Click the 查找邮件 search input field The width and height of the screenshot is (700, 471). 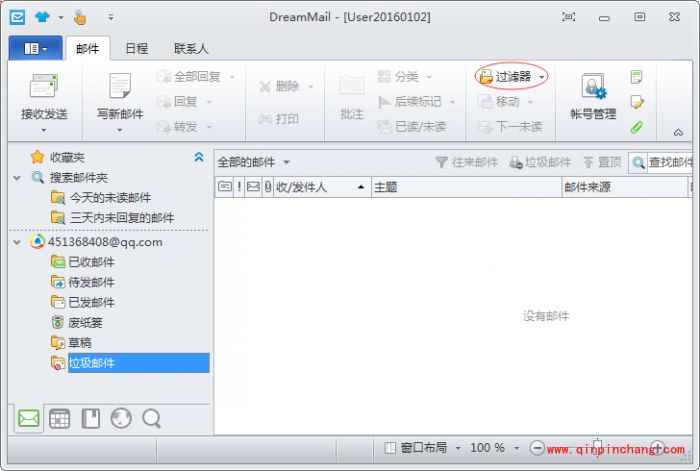(670, 163)
